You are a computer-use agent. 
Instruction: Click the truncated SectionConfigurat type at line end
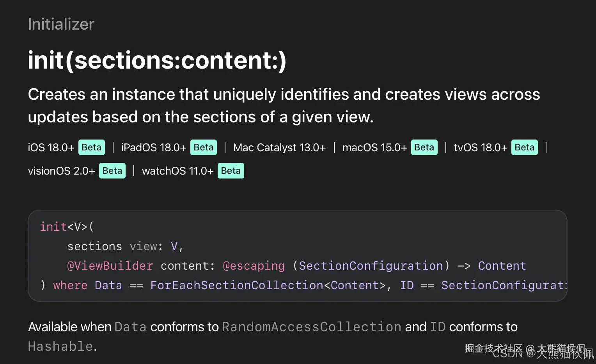[x=504, y=285]
